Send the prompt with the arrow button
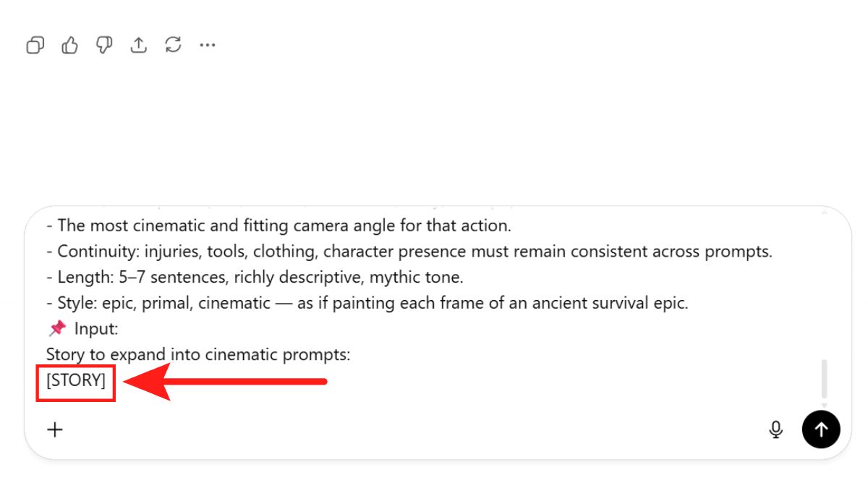 [x=821, y=429]
